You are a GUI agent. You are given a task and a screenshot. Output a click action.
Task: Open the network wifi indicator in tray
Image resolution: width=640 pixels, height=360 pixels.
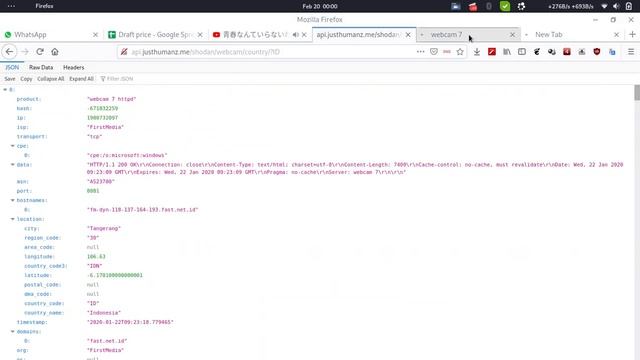pos(604,6)
